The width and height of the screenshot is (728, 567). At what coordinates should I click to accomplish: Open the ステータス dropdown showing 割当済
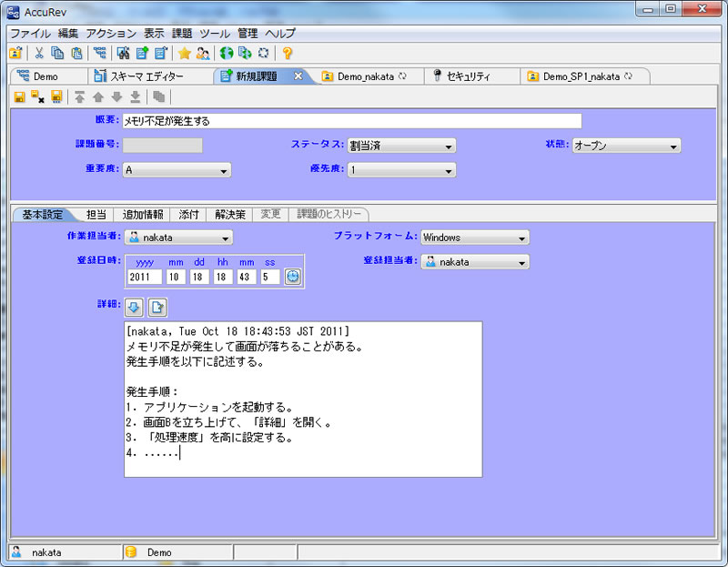click(x=401, y=146)
